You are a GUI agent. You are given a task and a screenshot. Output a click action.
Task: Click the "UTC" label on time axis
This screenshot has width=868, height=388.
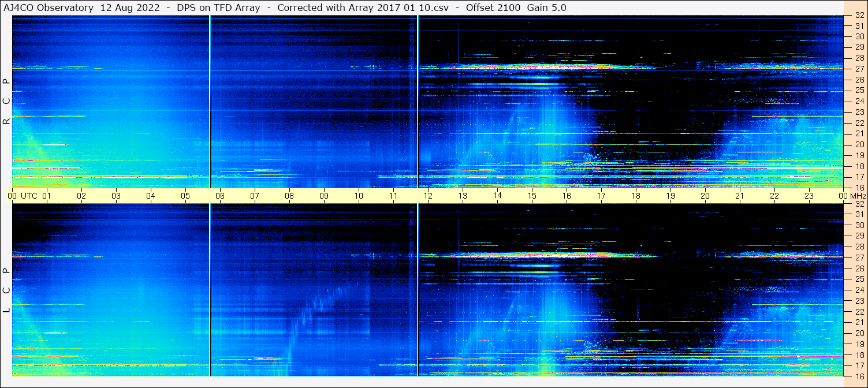pos(29,196)
